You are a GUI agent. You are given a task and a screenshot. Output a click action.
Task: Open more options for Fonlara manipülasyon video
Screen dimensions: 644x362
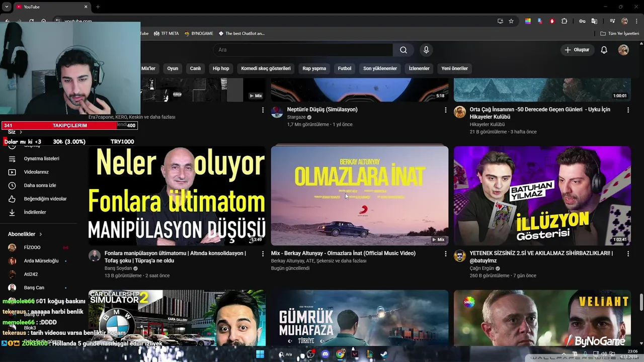[x=263, y=254]
